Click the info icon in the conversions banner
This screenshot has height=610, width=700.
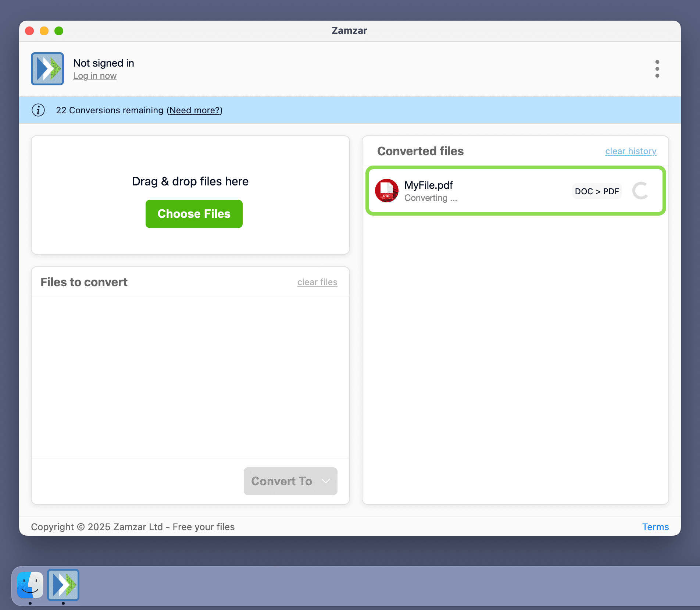click(38, 110)
